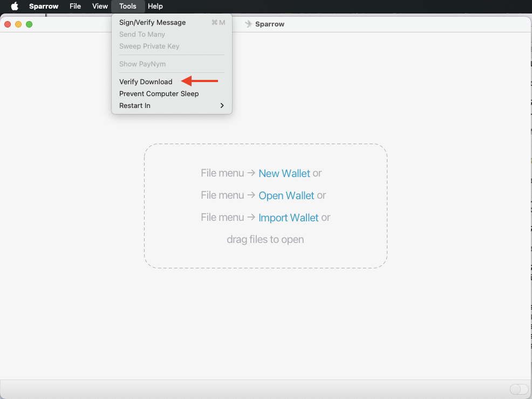The image size is (532, 399).
Task: Click the 'drag files to open' text
Action: [x=265, y=239]
